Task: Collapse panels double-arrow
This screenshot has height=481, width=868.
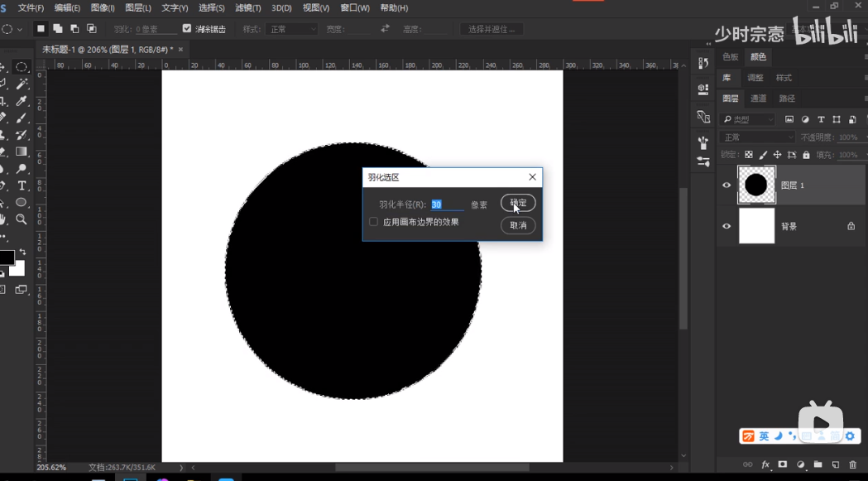Action: point(708,44)
